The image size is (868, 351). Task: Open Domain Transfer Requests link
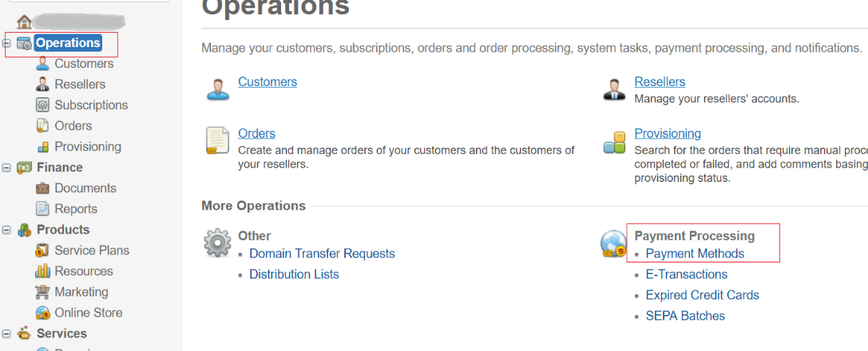coord(322,254)
